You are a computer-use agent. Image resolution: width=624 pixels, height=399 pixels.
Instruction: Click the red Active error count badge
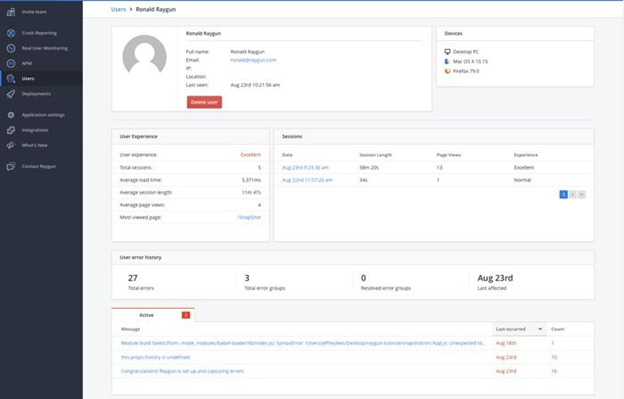tap(186, 315)
